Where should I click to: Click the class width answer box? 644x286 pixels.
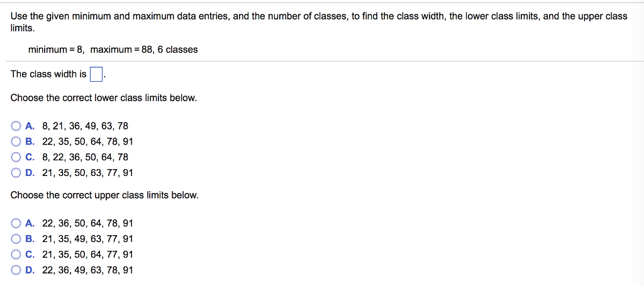pos(96,75)
